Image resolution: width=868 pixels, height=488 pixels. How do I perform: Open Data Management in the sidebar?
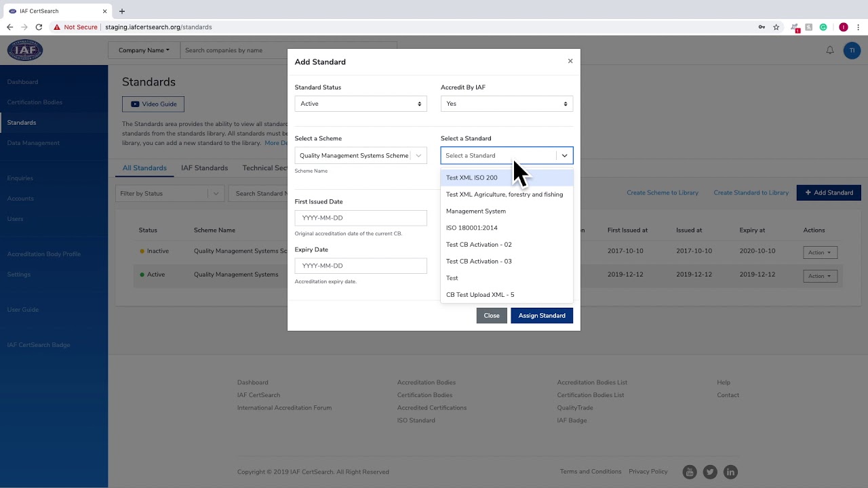(33, 143)
